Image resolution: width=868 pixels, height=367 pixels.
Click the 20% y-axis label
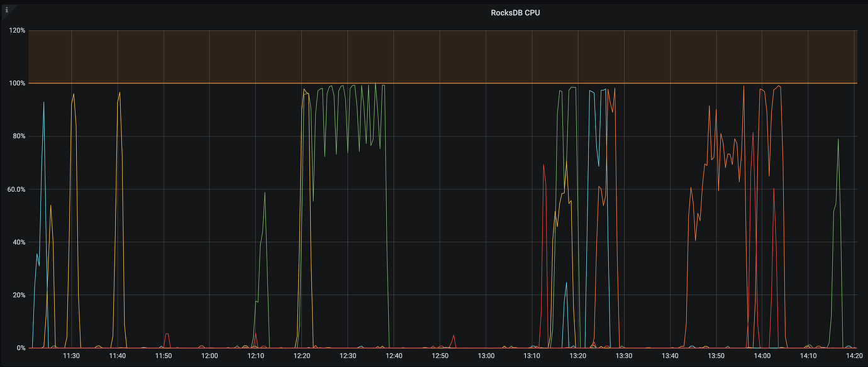[x=19, y=295]
